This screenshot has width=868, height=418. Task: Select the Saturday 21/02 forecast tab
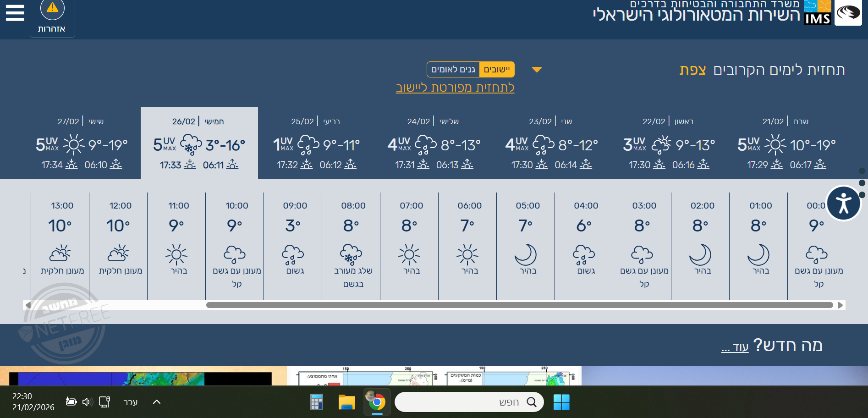pos(786,143)
